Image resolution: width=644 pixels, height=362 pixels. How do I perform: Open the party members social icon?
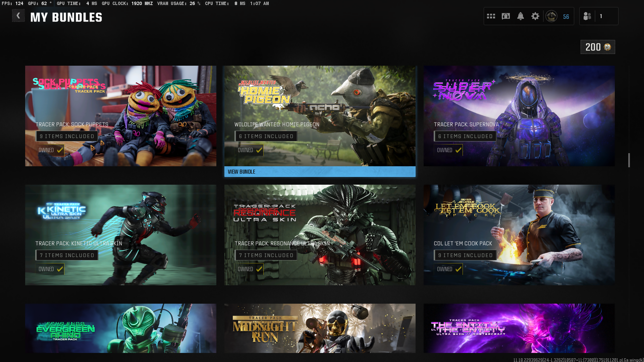tap(587, 16)
